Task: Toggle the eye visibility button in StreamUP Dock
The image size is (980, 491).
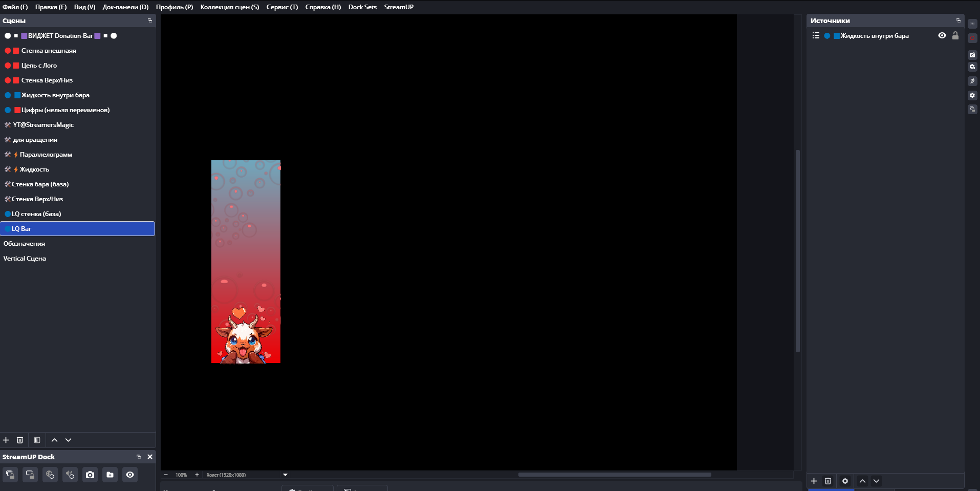Action: [x=130, y=475]
